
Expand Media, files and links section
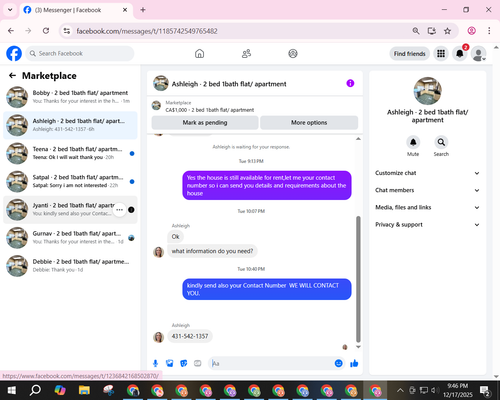tap(427, 207)
